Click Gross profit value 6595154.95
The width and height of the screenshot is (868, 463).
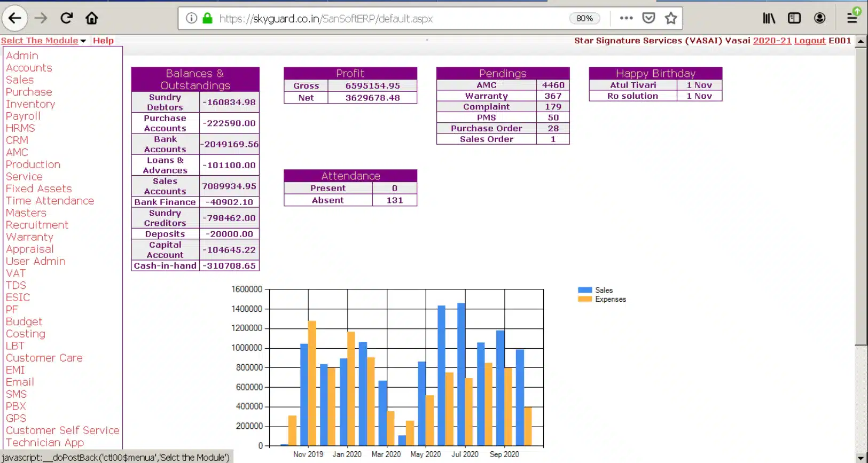372,85
